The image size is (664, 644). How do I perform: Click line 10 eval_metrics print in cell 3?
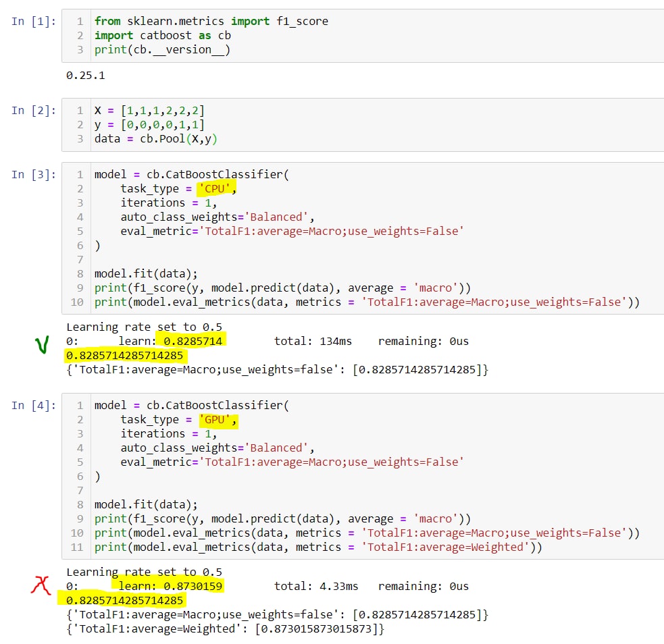pos(367,302)
